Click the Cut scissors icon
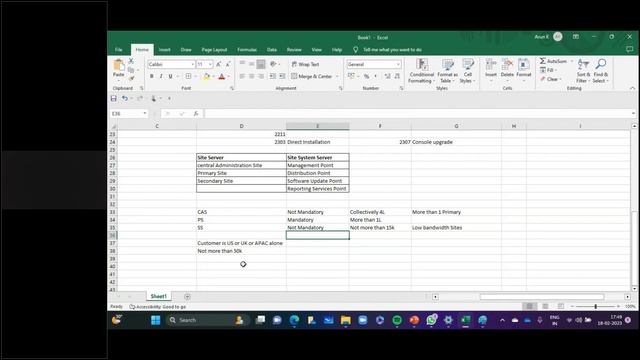Screen dimensions: 640x360 131,61
